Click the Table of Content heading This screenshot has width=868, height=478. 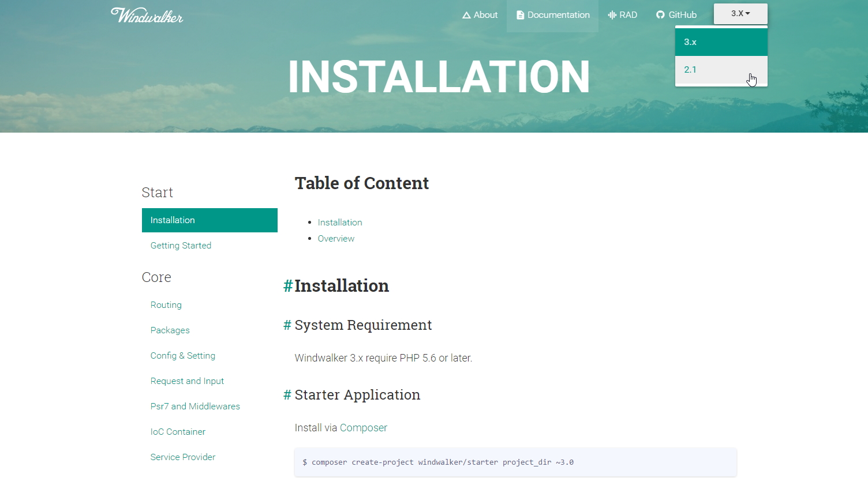362,183
